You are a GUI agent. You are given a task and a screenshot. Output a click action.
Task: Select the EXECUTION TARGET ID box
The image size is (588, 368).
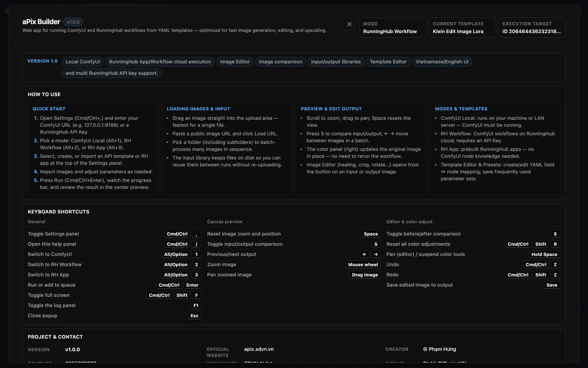[x=532, y=27]
